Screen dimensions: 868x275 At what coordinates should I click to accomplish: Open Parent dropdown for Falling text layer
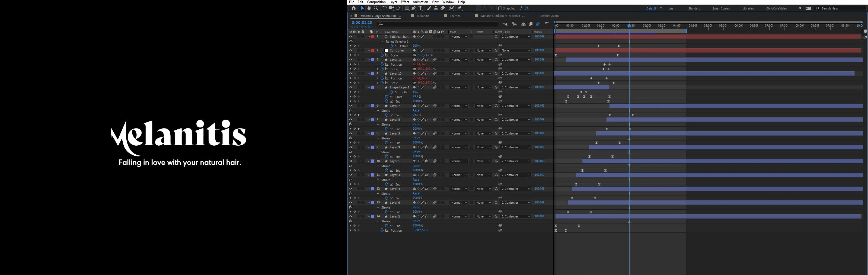(516, 37)
